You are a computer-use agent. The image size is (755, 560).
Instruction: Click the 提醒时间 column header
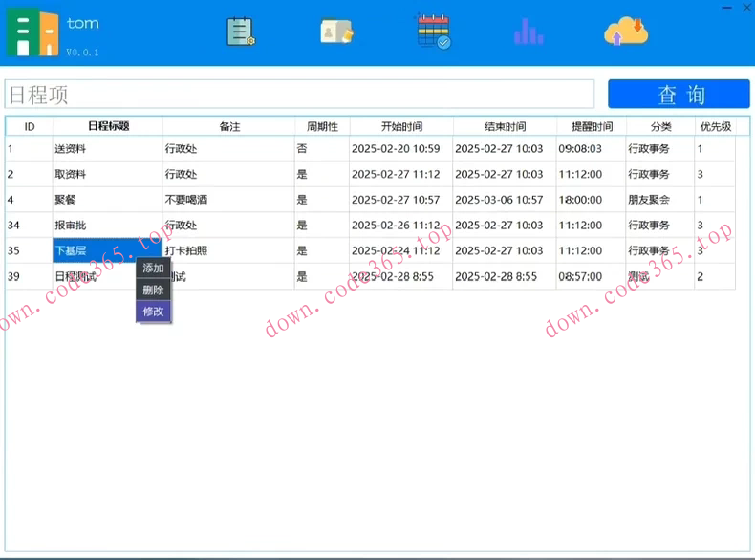[x=592, y=126]
